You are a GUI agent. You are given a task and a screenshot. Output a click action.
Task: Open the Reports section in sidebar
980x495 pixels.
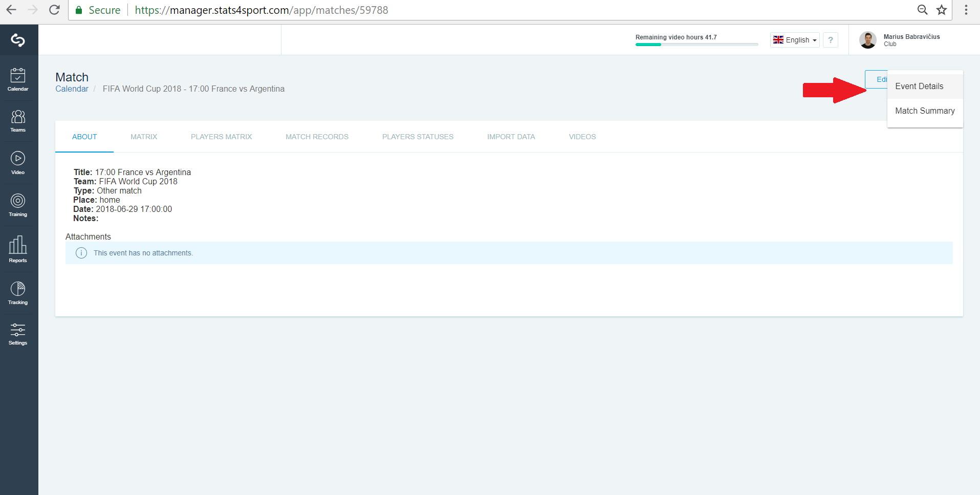coord(18,249)
